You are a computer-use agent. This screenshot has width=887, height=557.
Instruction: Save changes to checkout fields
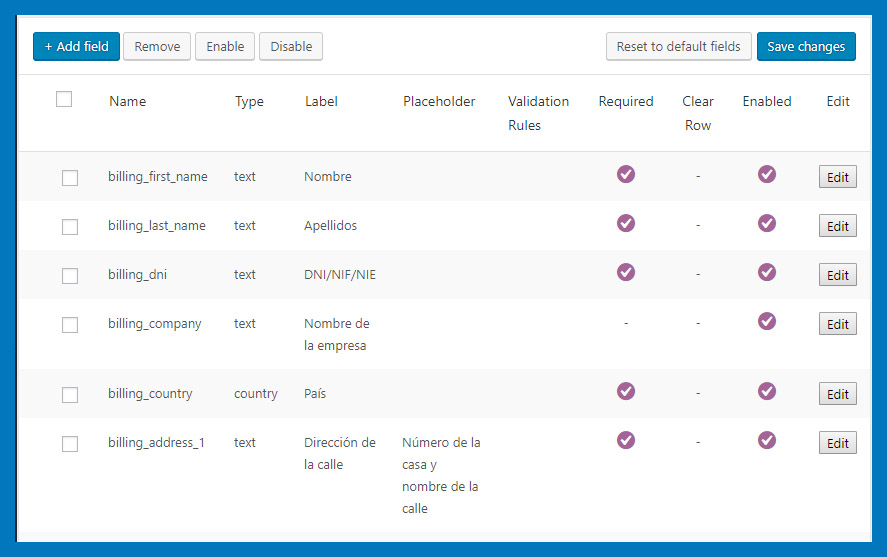pyautogui.click(x=806, y=46)
